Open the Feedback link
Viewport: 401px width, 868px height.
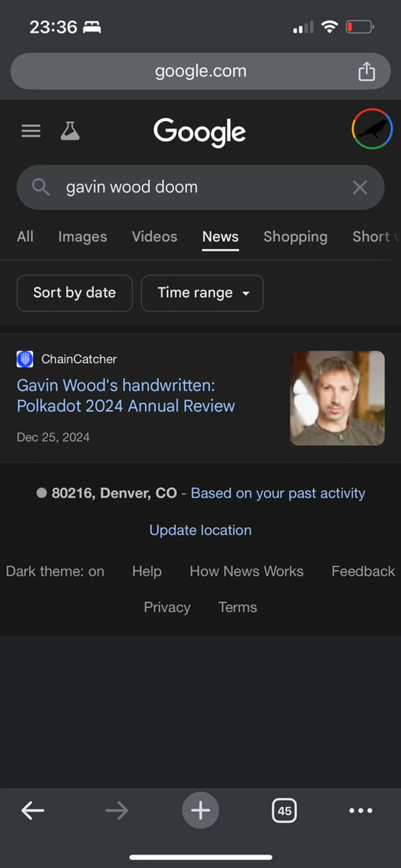point(363,571)
